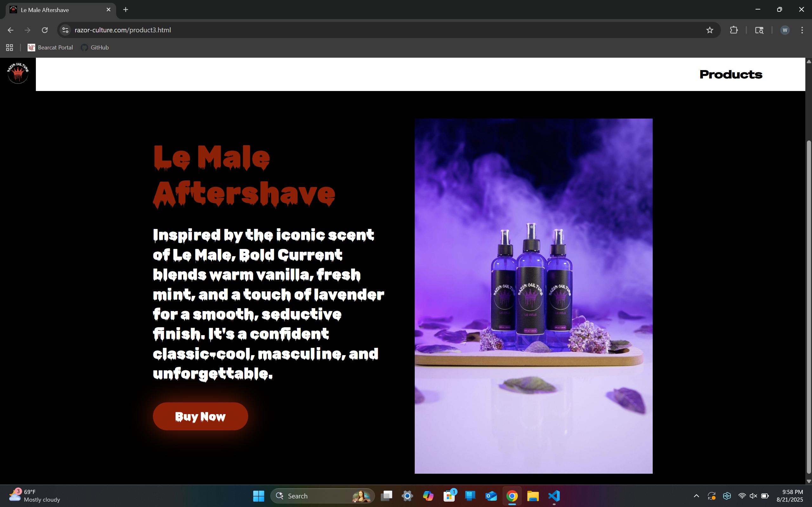This screenshot has width=812, height=507.
Task: Go back to the previous page
Action: tap(10, 30)
